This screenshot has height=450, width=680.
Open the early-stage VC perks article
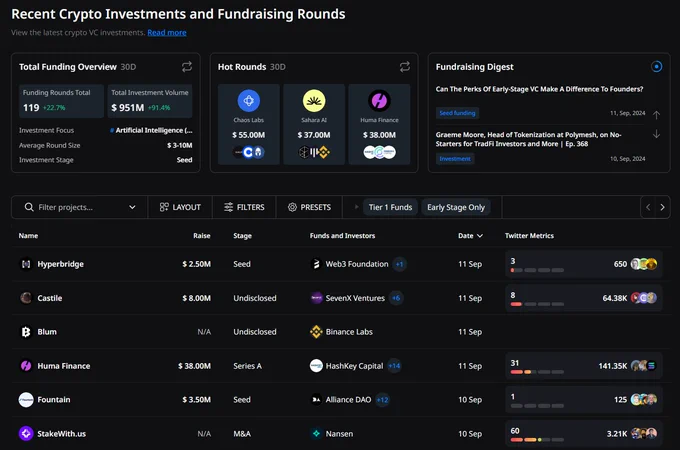[539, 89]
